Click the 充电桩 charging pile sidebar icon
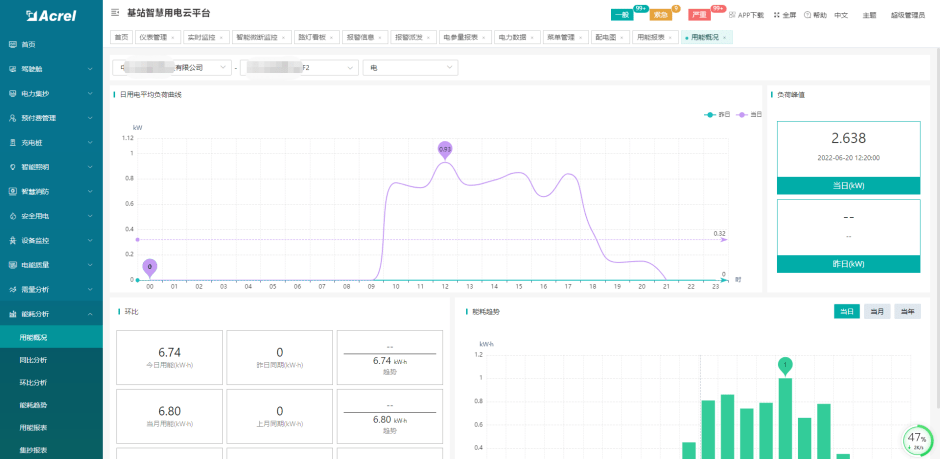Viewport: 940px width, 459px height. 13,143
